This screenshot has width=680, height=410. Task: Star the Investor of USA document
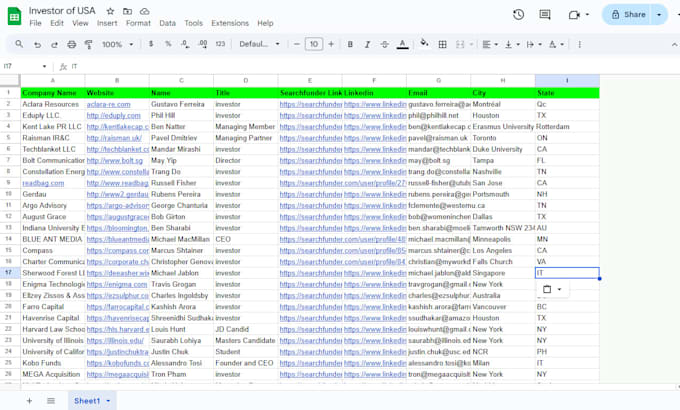click(x=111, y=11)
